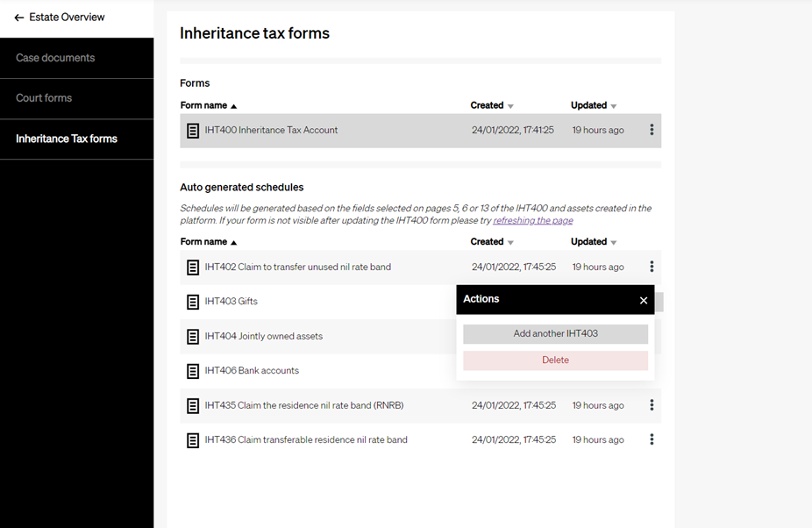Click the document icon beside IHT403 Gifts
This screenshot has height=528, width=812.
(x=193, y=302)
